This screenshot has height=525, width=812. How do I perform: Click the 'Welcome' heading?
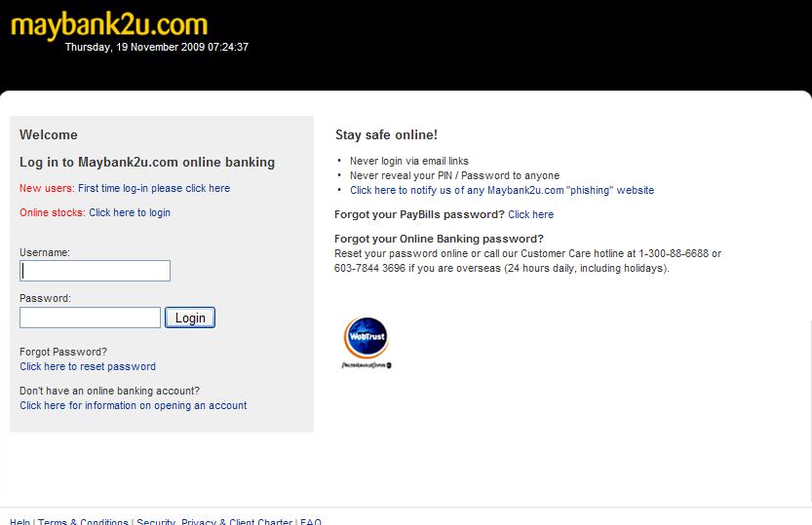click(x=49, y=135)
